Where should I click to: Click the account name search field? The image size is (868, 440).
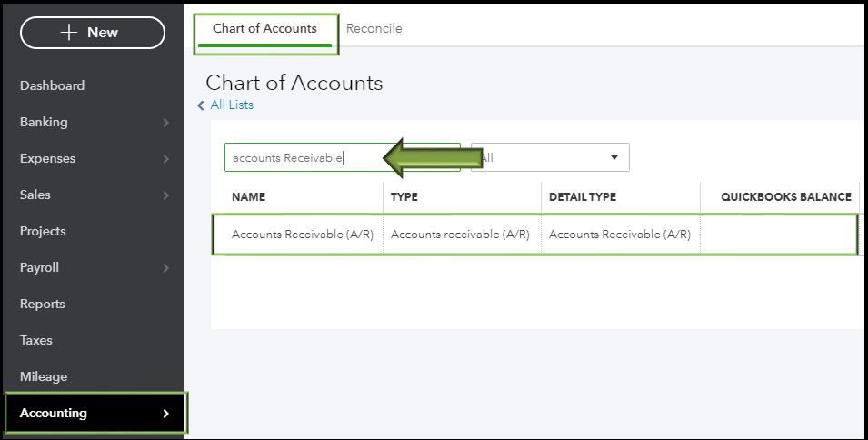(x=300, y=158)
